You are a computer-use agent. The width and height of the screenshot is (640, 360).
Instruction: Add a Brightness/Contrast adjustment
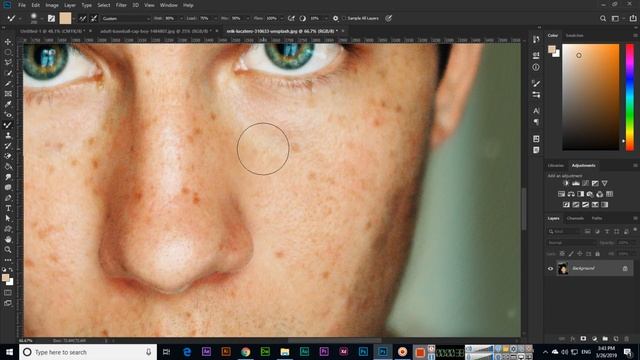coord(566,183)
